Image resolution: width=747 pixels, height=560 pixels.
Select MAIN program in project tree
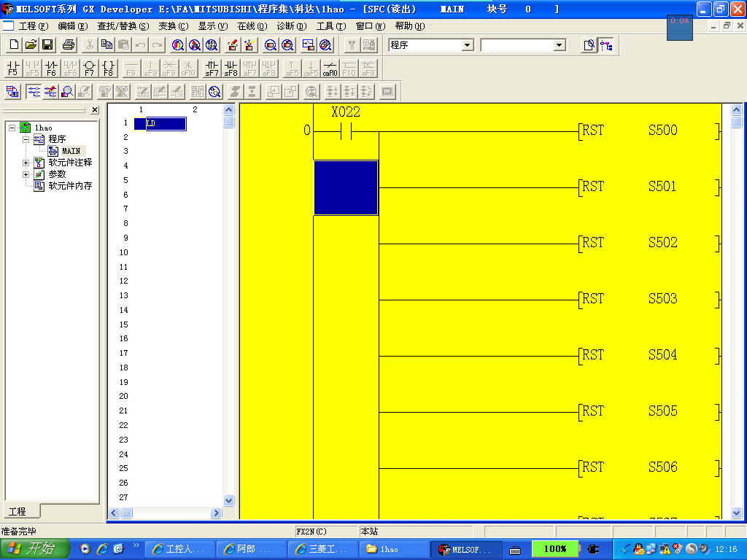tap(71, 151)
